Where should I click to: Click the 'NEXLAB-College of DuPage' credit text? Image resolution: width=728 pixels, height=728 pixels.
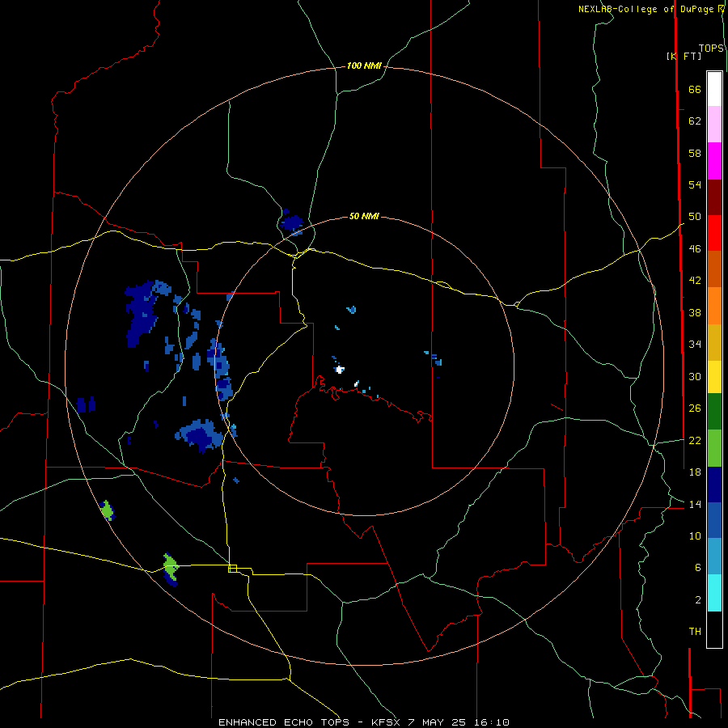[x=645, y=9]
